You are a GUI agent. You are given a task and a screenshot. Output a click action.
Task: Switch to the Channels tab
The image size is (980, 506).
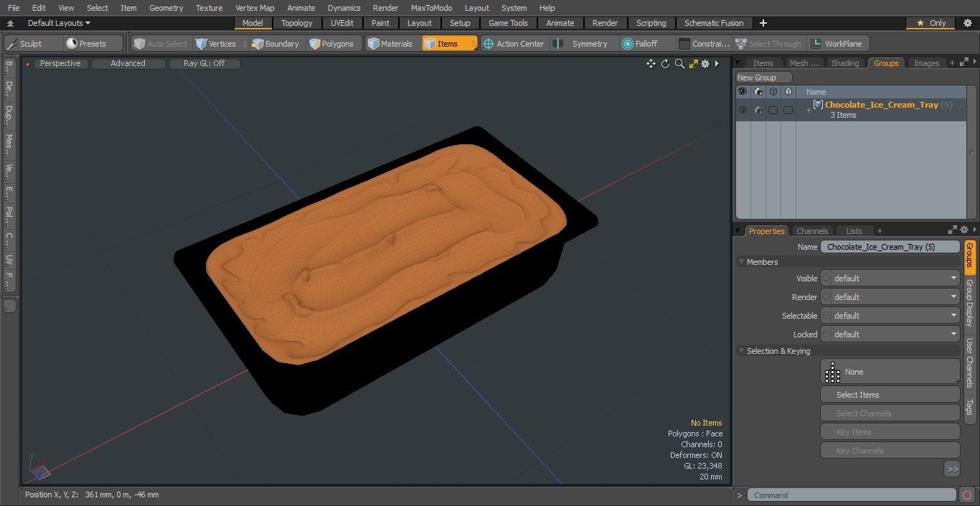(812, 231)
